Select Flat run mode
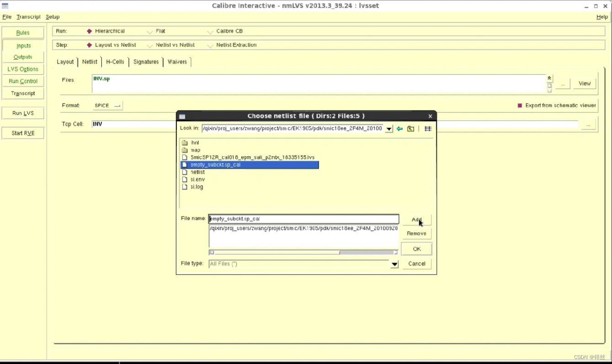This screenshot has width=612, height=364. (x=156, y=31)
